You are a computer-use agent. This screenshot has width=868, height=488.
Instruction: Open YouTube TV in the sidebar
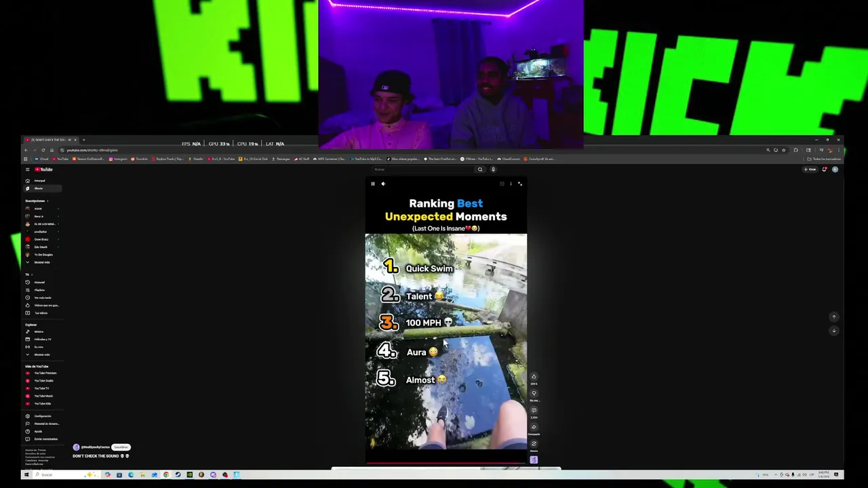[42, 388]
